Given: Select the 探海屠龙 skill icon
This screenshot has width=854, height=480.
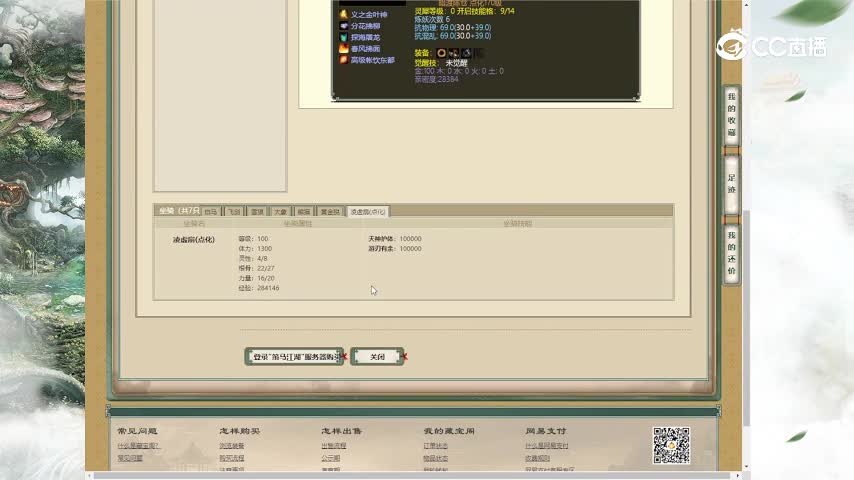Looking at the screenshot, I should [343, 37].
